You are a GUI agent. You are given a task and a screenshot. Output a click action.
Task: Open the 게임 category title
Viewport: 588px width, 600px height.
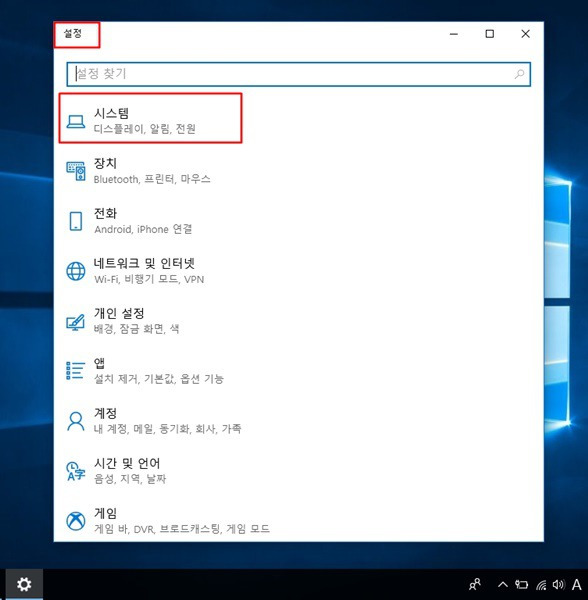click(x=105, y=513)
